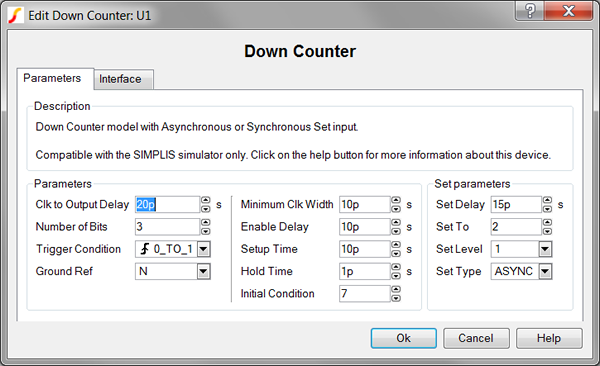
Task: Increase the Initial Condition spinner
Action: pyautogui.click(x=396, y=289)
